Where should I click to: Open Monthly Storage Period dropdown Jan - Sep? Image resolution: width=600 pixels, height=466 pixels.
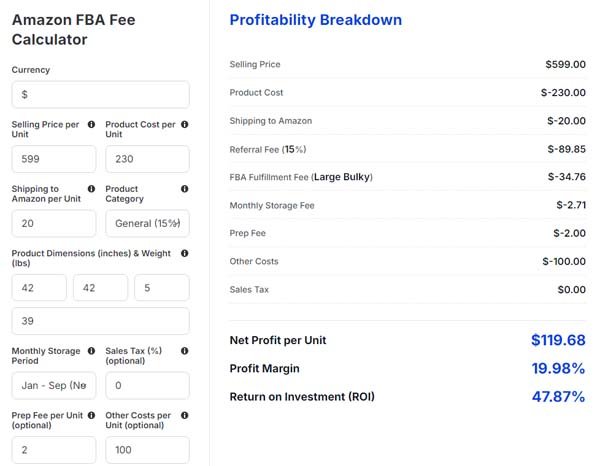coord(54,386)
